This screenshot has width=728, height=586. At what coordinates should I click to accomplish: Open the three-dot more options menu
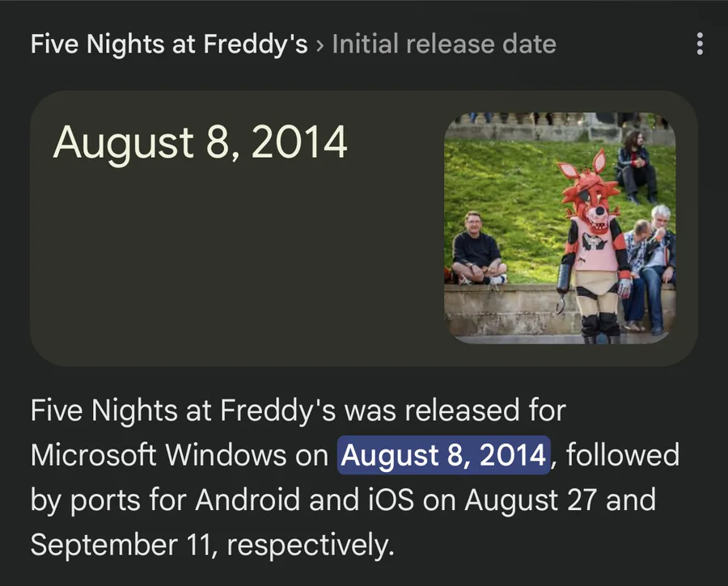[x=700, y=44]
